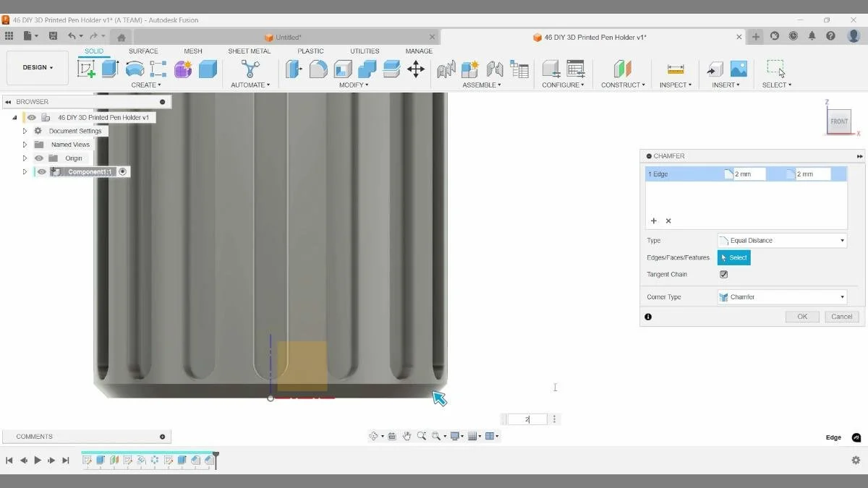Select the Combine tool
Viewport: 868px width, 488px height.
click(367, 69)
